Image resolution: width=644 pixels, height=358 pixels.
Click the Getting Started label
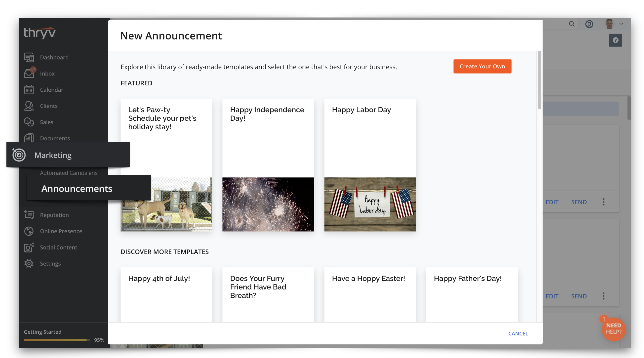click(x=42, y=332)
